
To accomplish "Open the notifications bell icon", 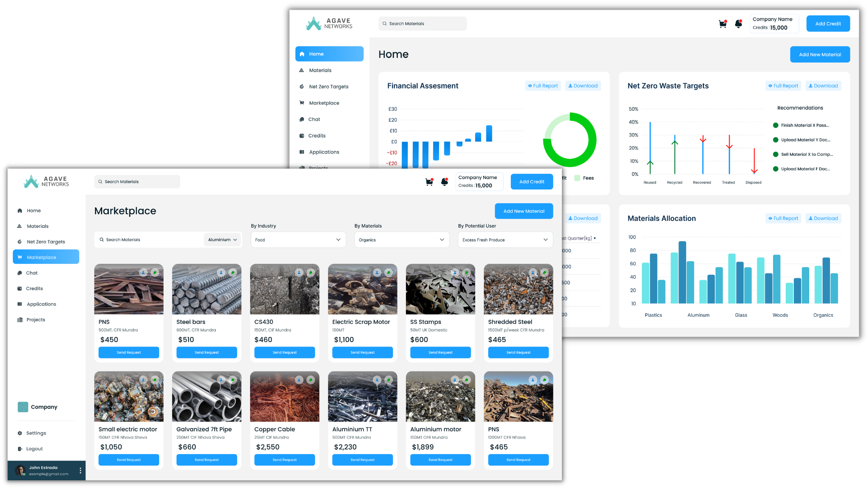I will [x=444, y=182].
